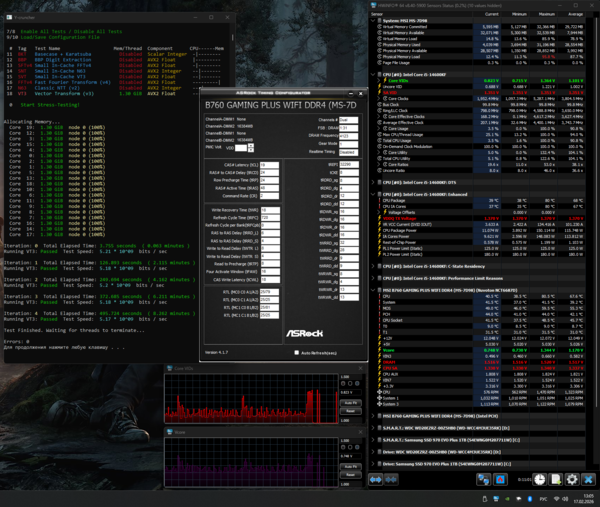The height and width of the screenshot is (507, 600).
Task: Expand the Core VIDs sensor row
Action: coord(379,81)
